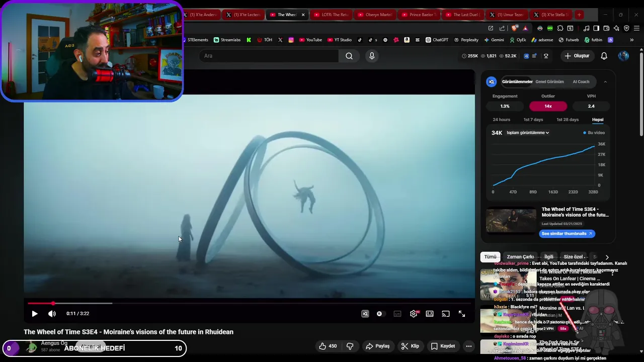Viewport: 644px width, 362px height.
Task: Focus the Ara search field
Action: pyautogui.click(x=269, y=56)
